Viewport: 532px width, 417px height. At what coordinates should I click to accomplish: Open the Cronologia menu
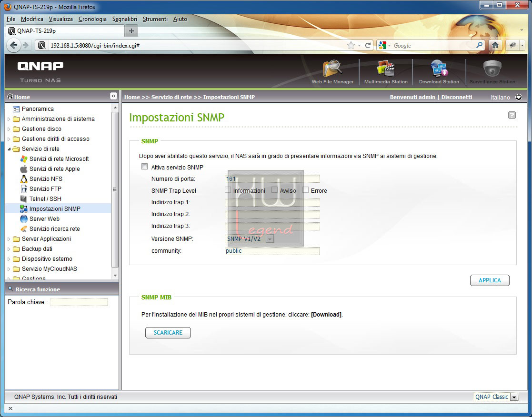coord(92,19)
